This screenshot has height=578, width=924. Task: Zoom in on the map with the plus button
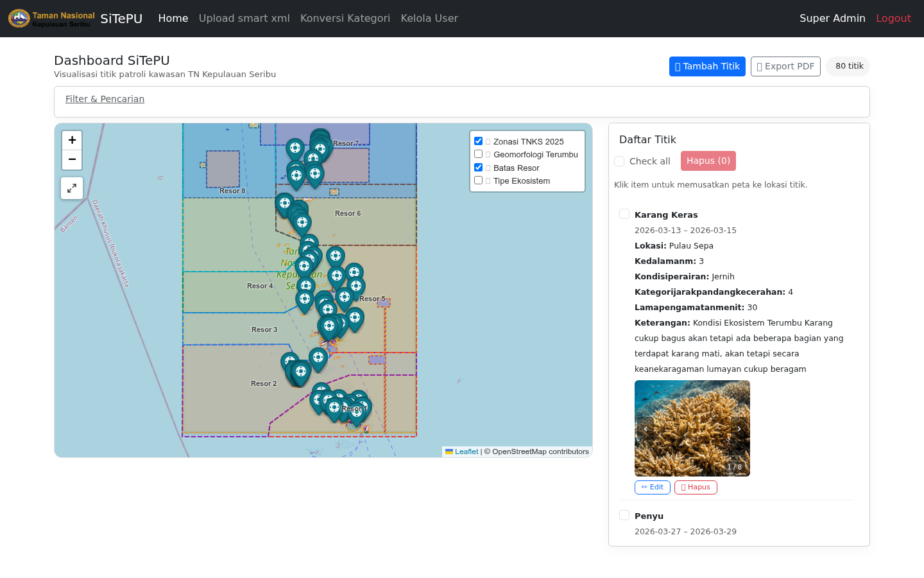[72, 140]
